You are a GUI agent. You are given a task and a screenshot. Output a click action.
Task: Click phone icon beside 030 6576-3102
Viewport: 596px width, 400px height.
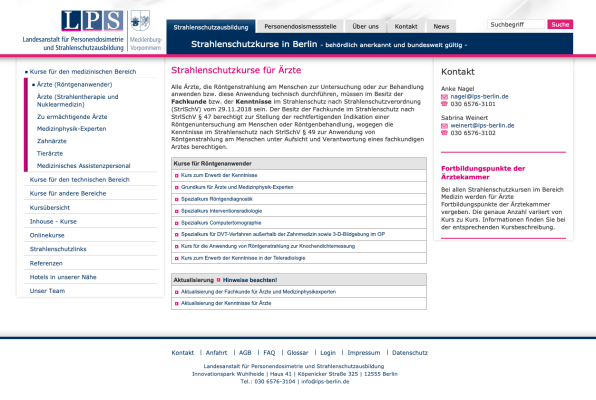coord(444,133)
